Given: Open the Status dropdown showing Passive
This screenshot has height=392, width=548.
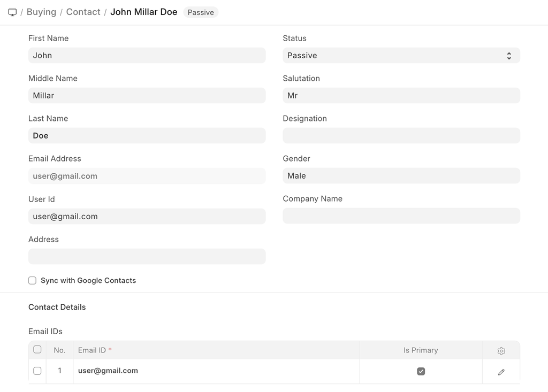Looking at the screenshot, I should click(x=401, y=56).
